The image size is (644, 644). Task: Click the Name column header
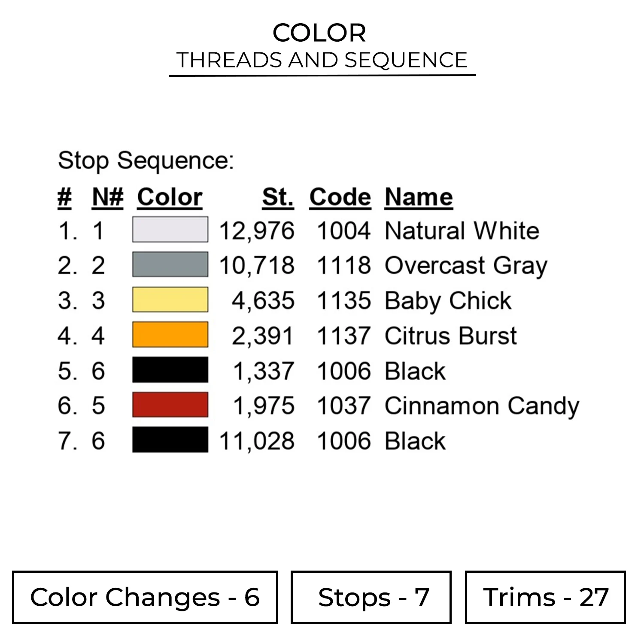(419, 197)
